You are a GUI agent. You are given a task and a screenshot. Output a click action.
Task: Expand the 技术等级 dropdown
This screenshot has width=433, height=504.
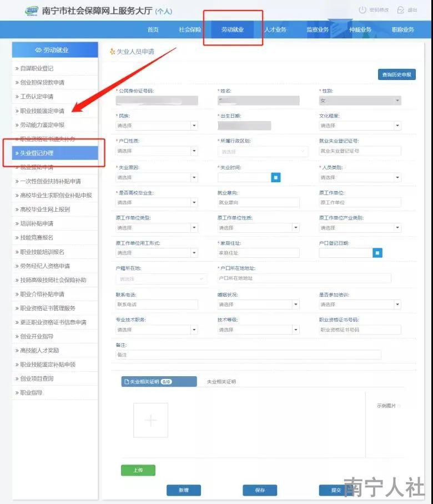click(259, 330)
